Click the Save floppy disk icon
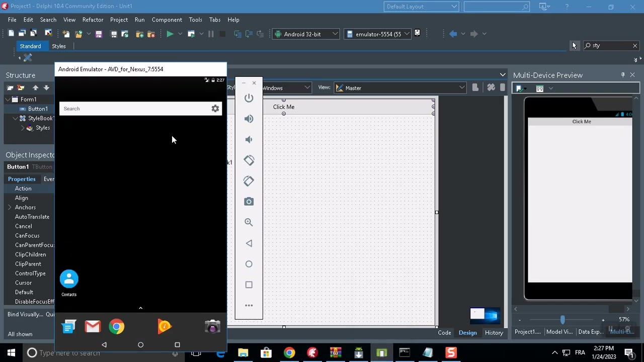The width and height of the screenshot is (644, 362). (99, 34)
